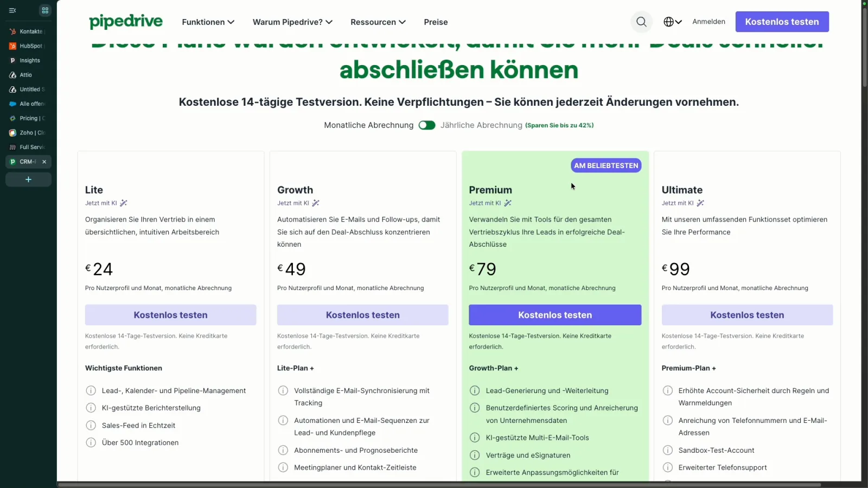
Task: Collapse the sidebar tab list
Action: pos(12,10)
